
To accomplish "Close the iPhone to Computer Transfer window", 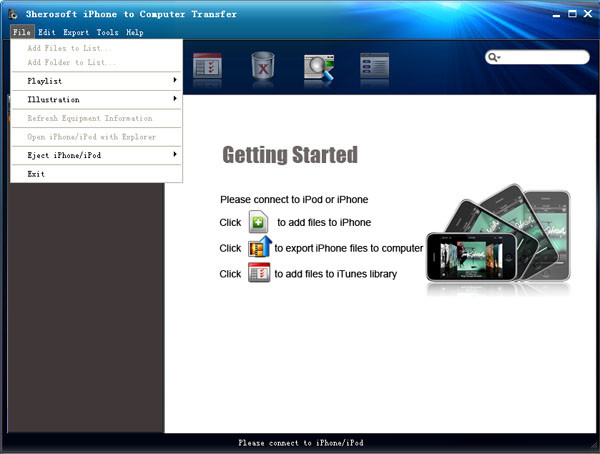I will point(588,14).
